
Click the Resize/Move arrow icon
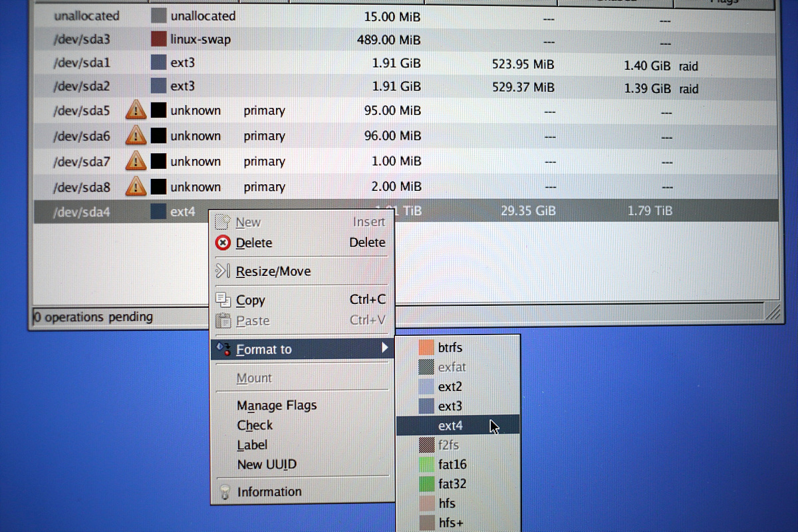223,271
